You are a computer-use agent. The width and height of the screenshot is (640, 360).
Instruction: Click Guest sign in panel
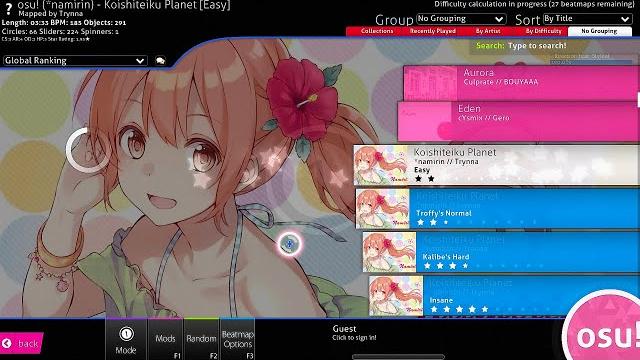click(354, 333)
